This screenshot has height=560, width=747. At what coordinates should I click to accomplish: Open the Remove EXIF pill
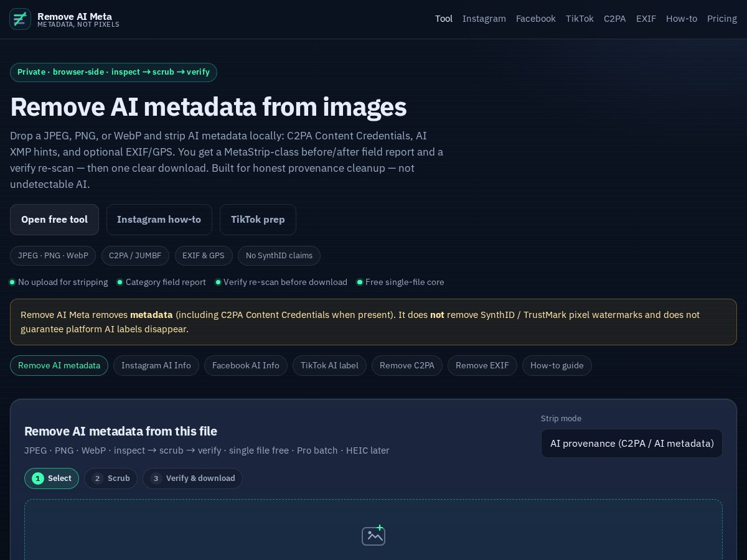pos(482,366)
